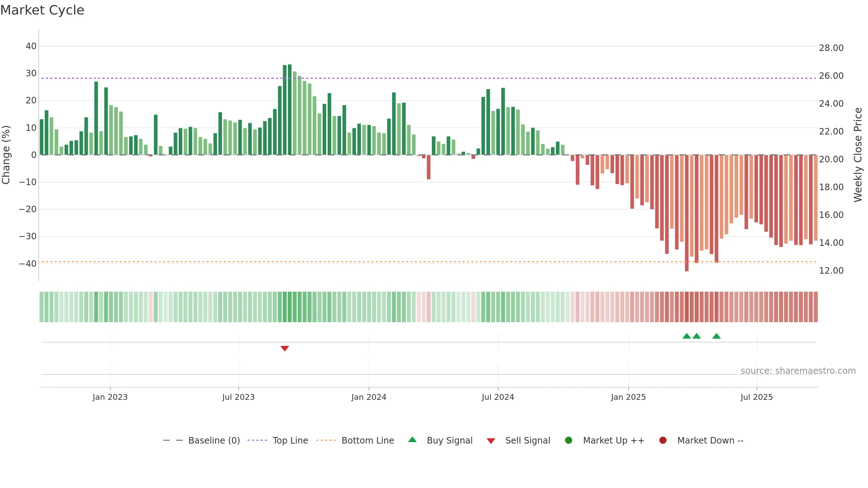Click the Weekly Close Price axis title
This screenshot has width=868, height=488.
pyautogui.click(x=858, y=155)
